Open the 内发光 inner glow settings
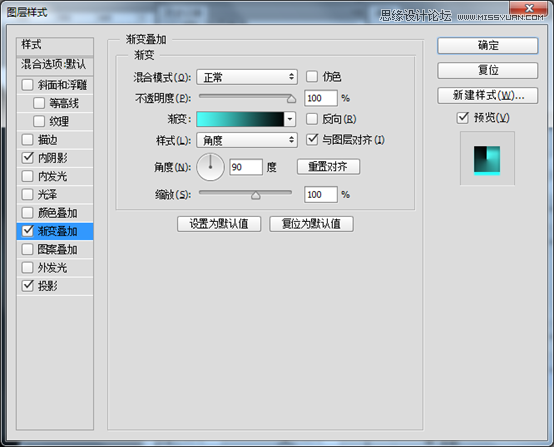Viewport: 554px width, 447px height. 53,176
